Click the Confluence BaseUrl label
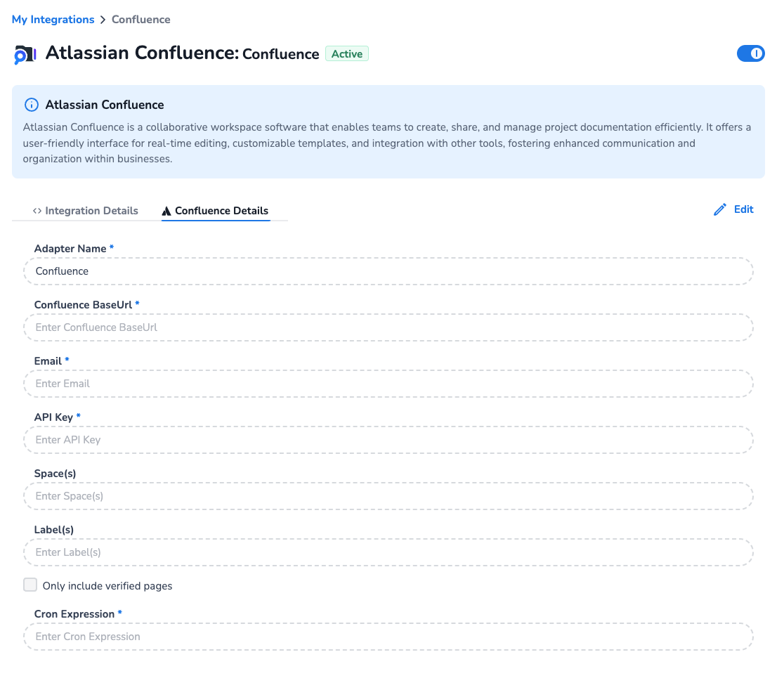 [x=83, y=305]
